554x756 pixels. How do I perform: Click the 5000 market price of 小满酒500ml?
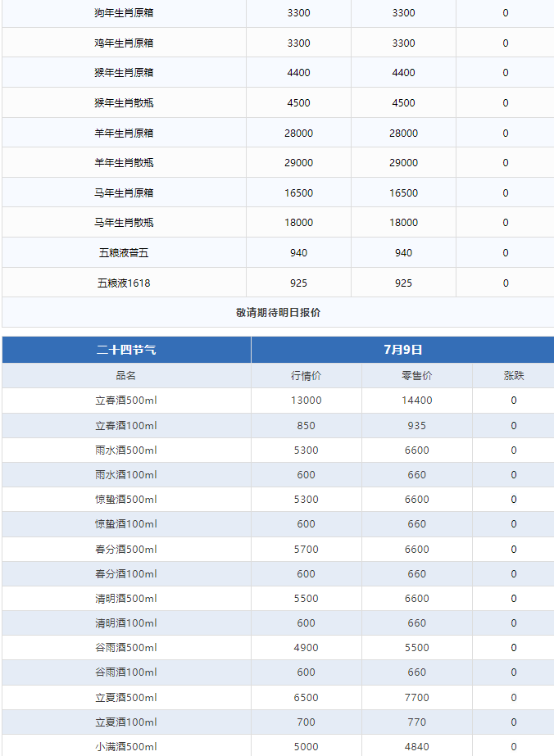pyautogui.click(x=306, y=747)
